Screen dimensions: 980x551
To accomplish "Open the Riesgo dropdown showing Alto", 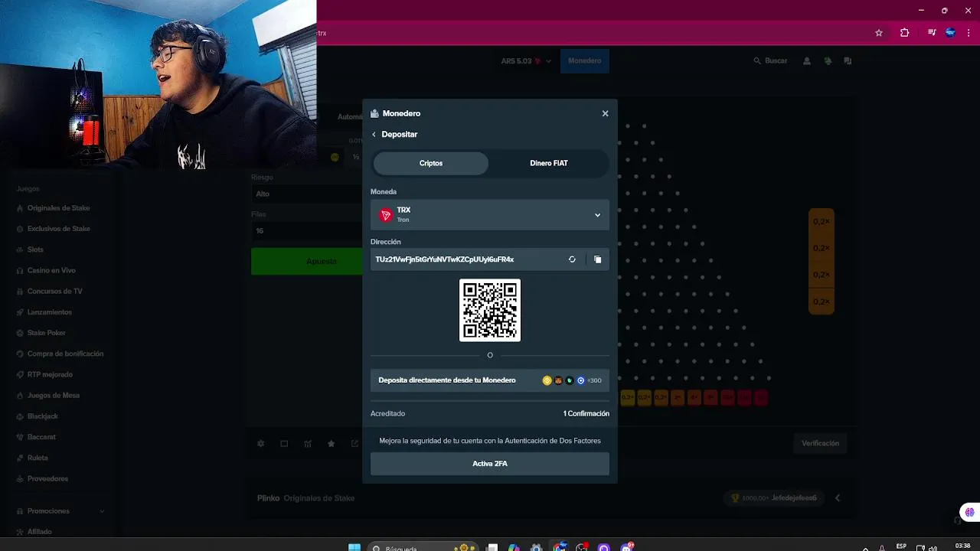I will (x=306, y=194).
